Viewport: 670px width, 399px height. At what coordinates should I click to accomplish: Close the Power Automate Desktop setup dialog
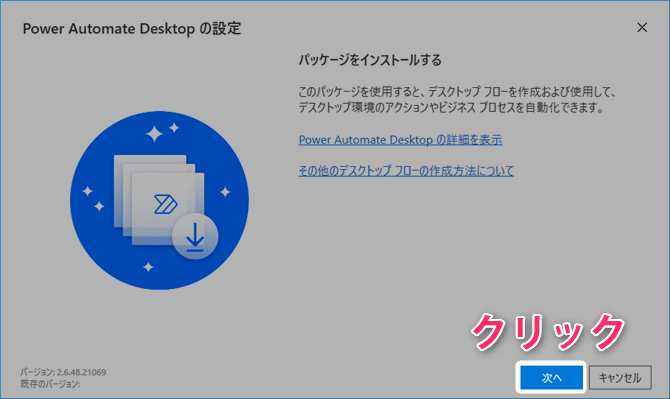[x=642, y=28]
